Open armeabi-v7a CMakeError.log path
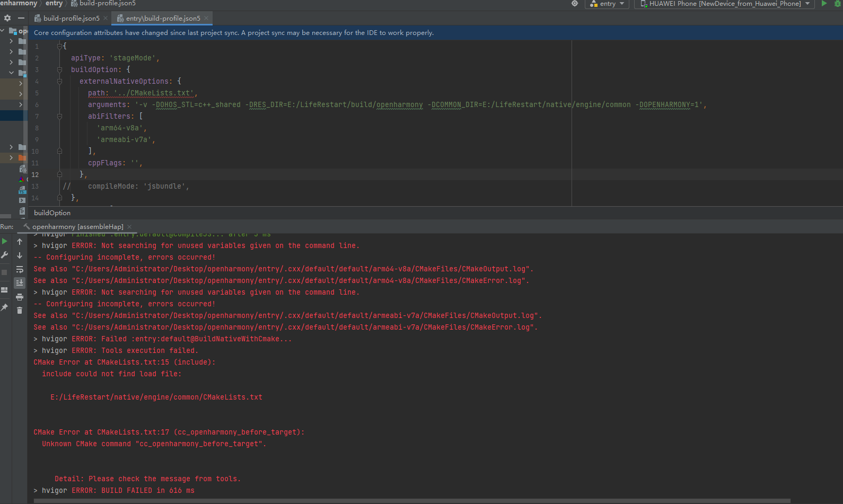This screenshot has width=843, height=504. [x=303, y=327]
